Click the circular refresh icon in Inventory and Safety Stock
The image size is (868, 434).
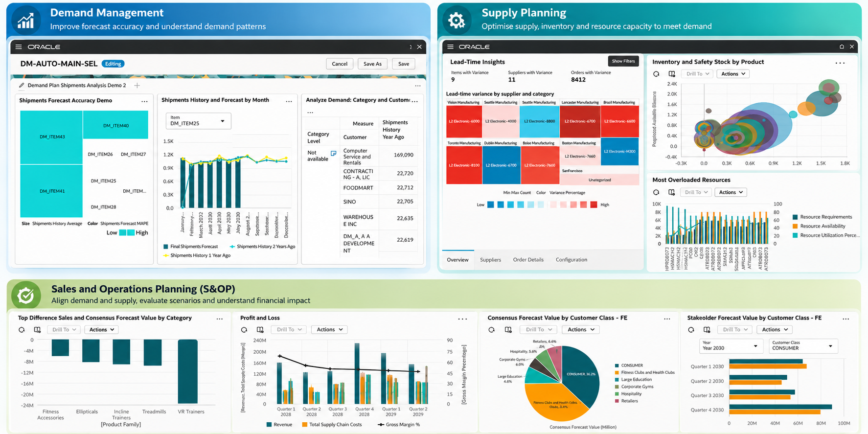(x=656, y=74)
